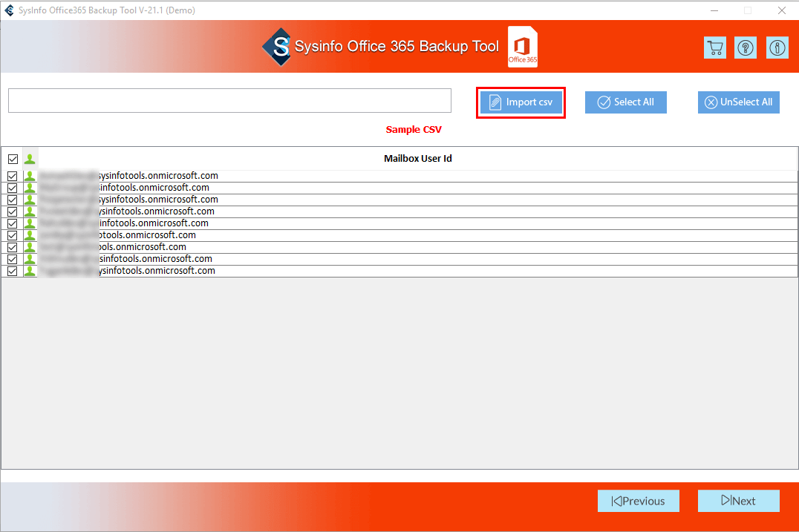Click the app icon in the title bar
Viewport: 799px width, 532px height.
click(x=9, y=10)
